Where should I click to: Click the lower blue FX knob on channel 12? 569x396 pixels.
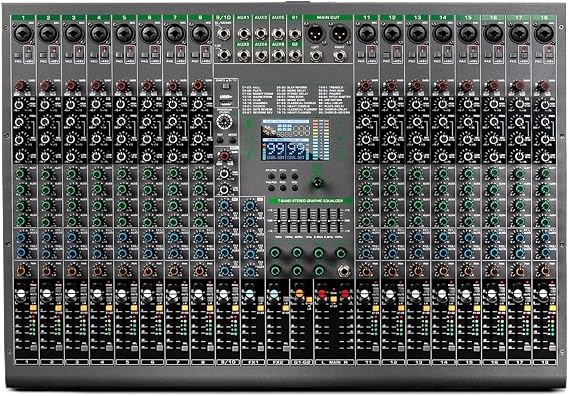click(x=392, y=253)
